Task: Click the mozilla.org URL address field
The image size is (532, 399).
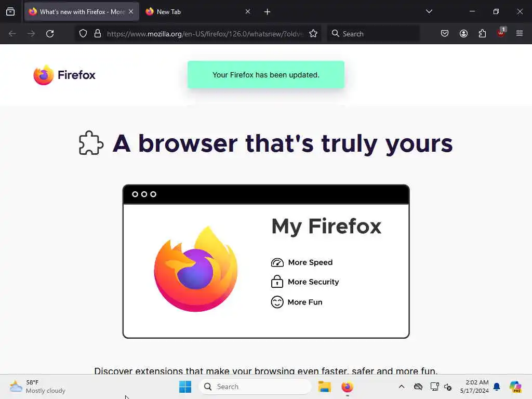Action: 205,34
